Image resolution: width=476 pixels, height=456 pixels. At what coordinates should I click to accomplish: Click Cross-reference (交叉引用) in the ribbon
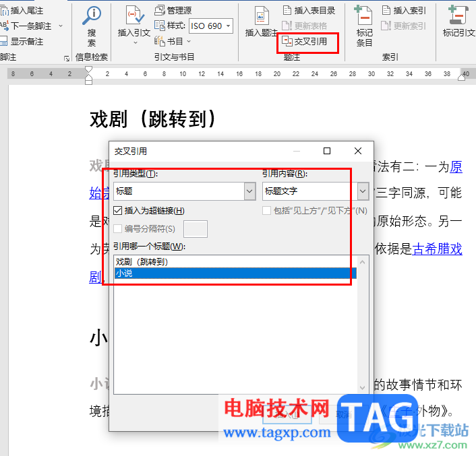pos(305,41)
